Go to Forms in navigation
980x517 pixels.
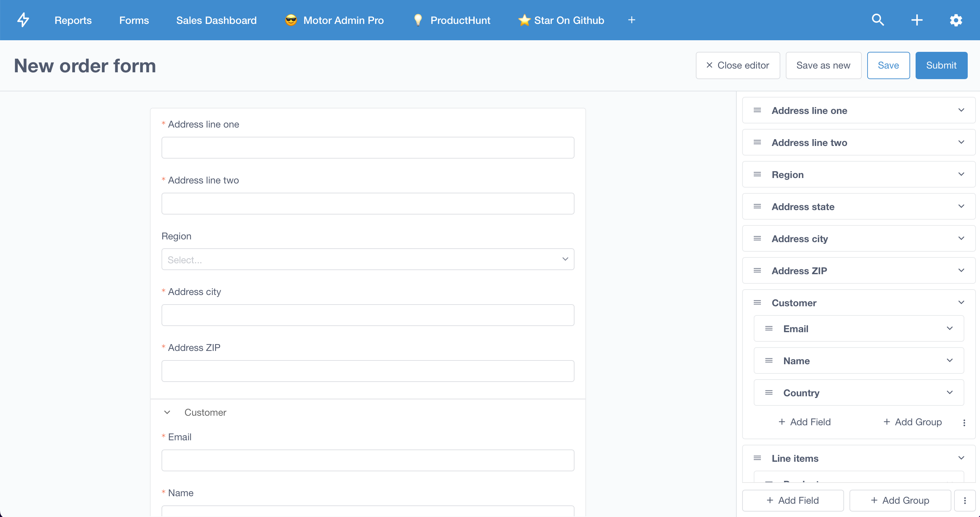134,20
